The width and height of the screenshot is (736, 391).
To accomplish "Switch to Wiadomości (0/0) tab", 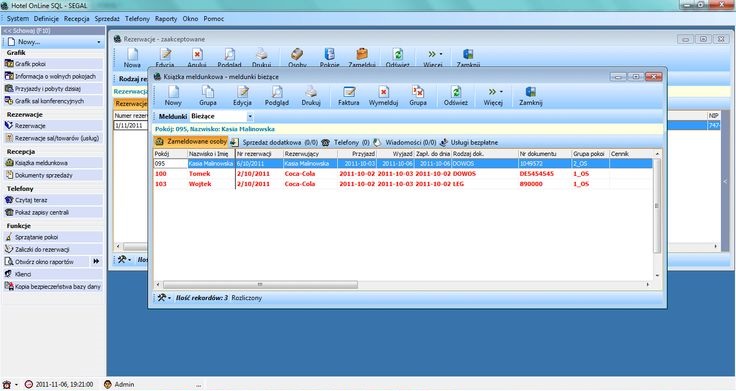I will (x=405, y=142).
